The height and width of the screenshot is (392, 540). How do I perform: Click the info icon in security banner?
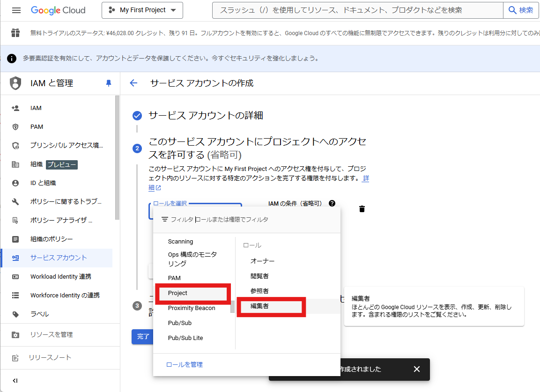(12, 59)
